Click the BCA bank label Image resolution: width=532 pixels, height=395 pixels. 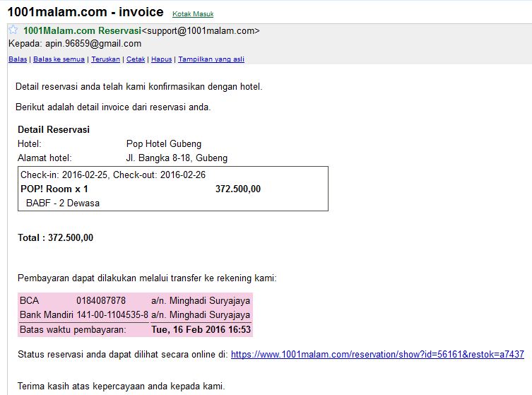click(x=29, y=300)
